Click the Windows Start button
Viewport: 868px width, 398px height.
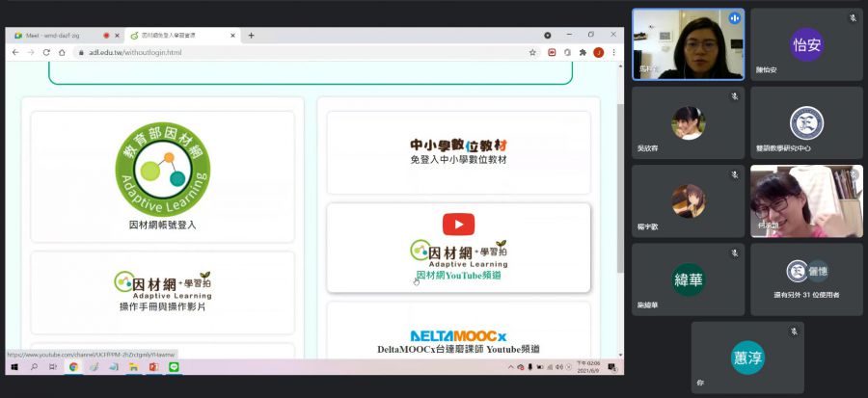click(14, 367)
